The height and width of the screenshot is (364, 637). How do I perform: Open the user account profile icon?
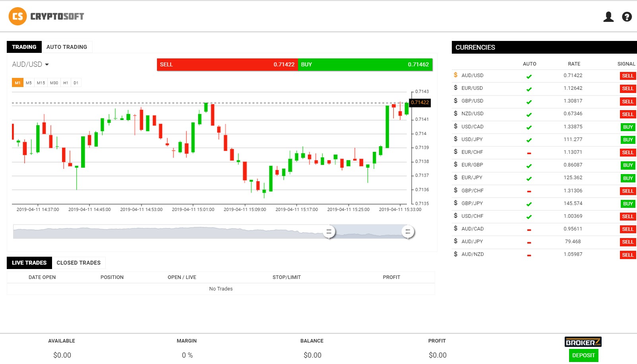[x=608, y=17]
